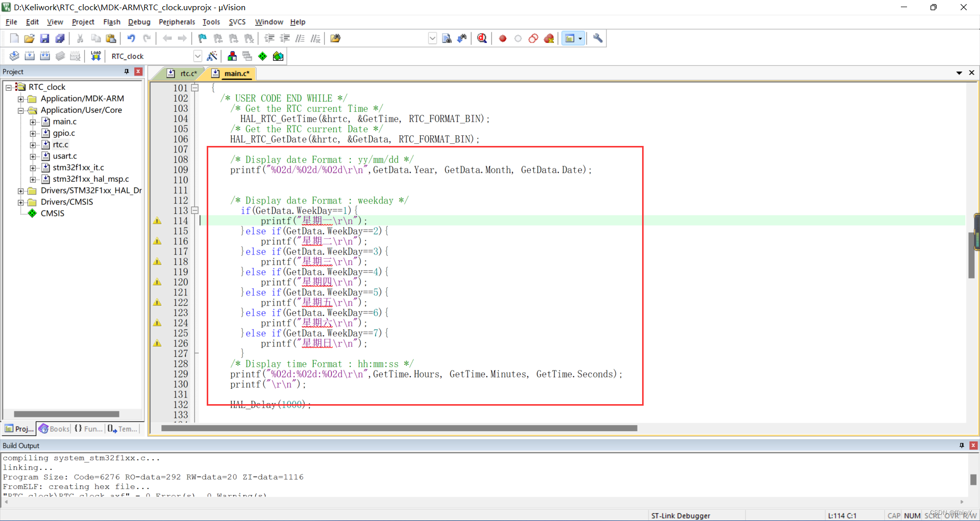Open Pack Installer icon
The width and height of the screenshot is (980, 521).
(278, 56)
